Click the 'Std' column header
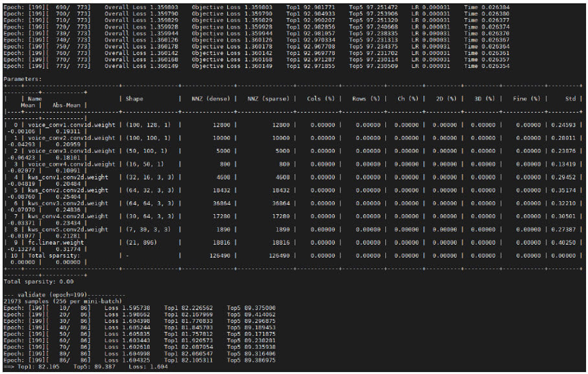Image resolution: width=588 pixels, height=374 pixels. click(569, 99)
